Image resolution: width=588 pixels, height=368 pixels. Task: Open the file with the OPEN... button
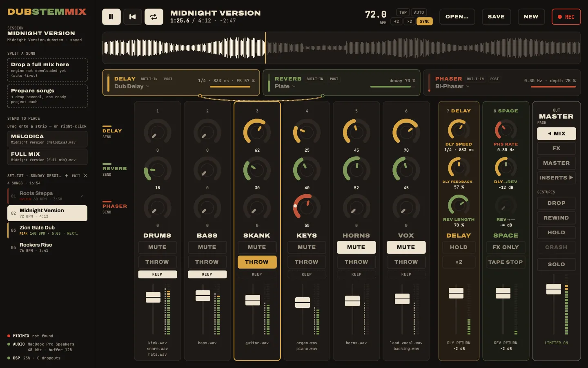(x=457, y=17)
